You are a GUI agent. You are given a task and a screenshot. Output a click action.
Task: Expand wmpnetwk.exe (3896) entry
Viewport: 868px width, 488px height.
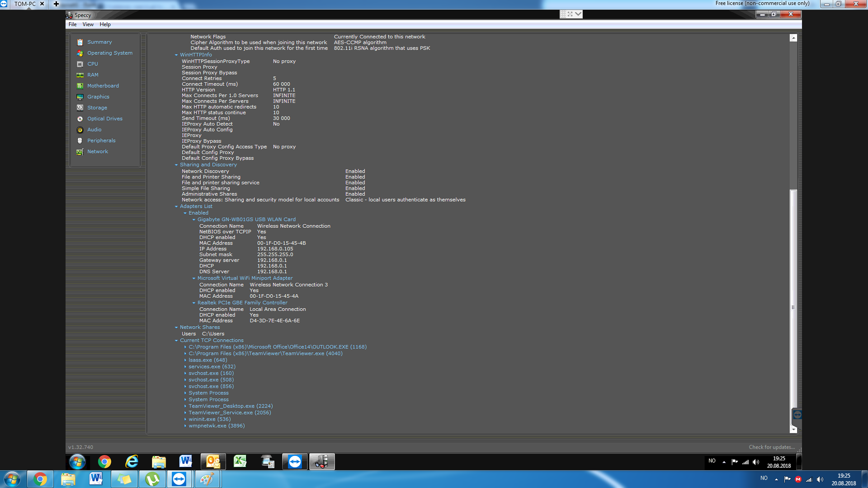tap(185, 426)
